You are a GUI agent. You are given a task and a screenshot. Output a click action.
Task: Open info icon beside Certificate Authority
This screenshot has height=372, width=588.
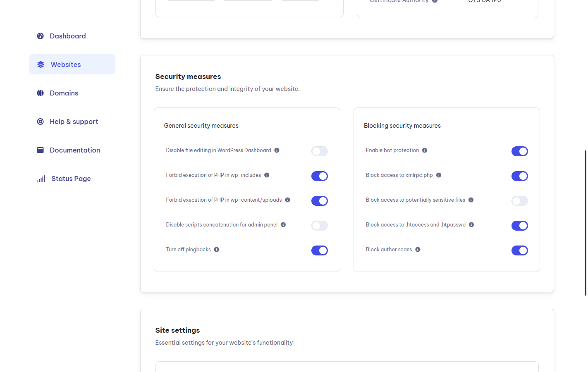[x=434, y=1]
